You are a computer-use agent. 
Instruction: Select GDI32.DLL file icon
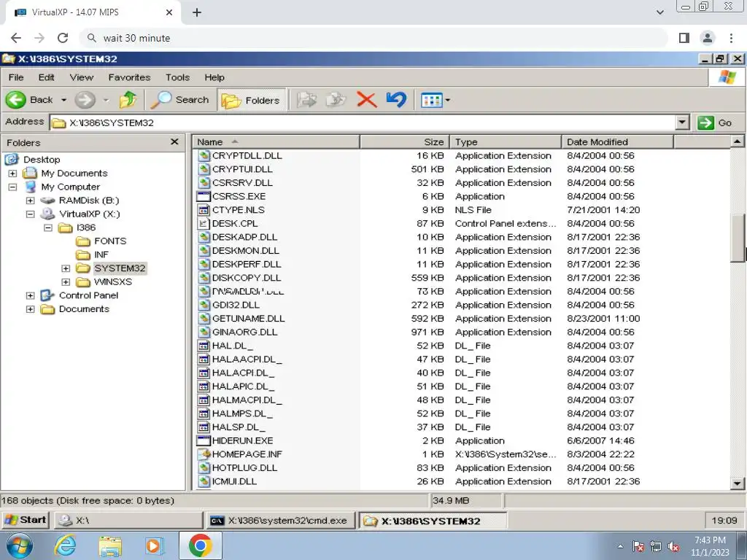(204, 305)
